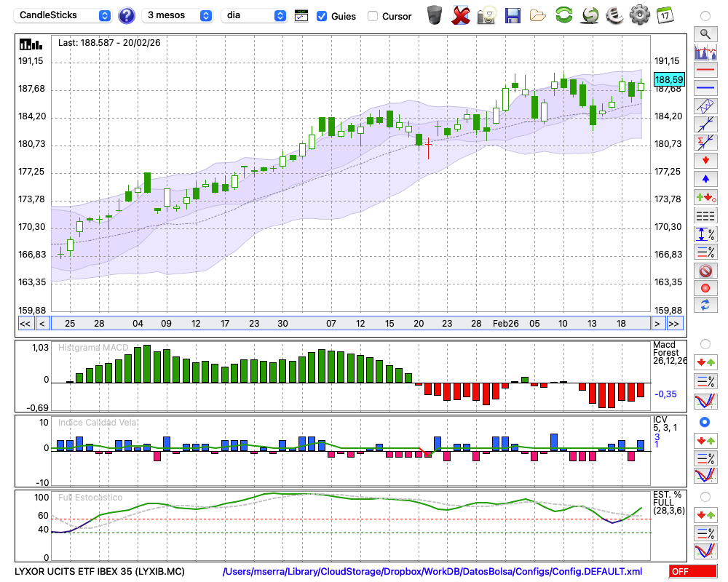Click the blue up arrow marker tool
This screenshot has height=582, width=728.
(x=705, y=179)
